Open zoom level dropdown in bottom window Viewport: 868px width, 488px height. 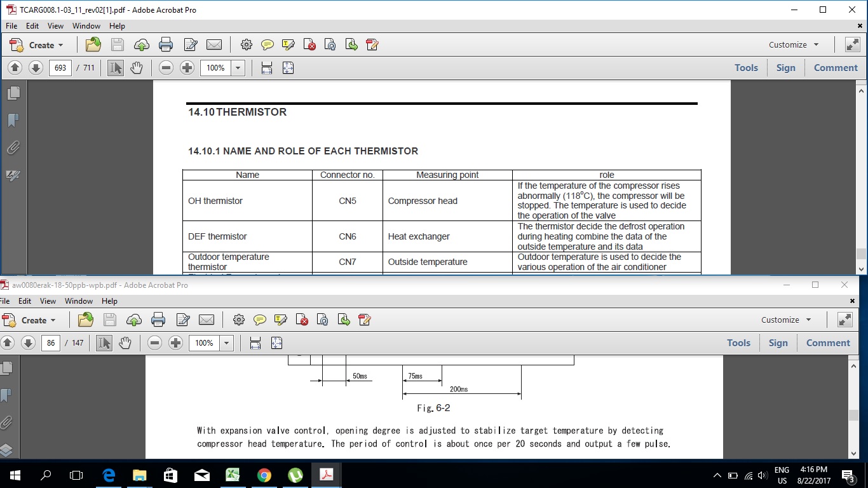[227, 343]
